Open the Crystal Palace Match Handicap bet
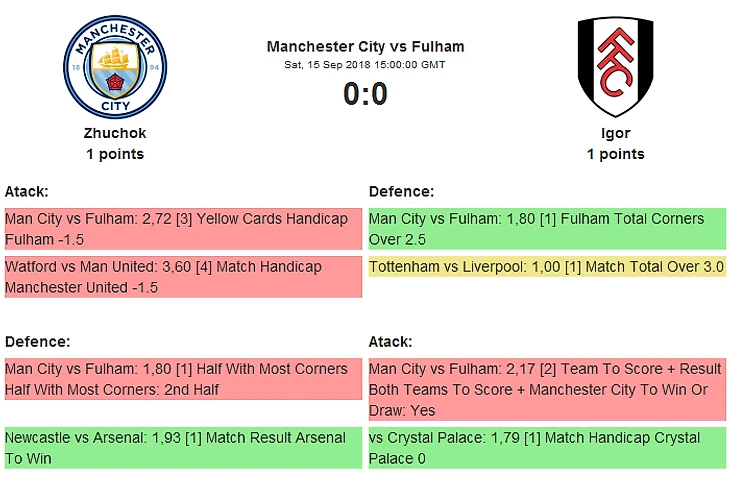The image size is (730, 480). [x=546, y=448]
